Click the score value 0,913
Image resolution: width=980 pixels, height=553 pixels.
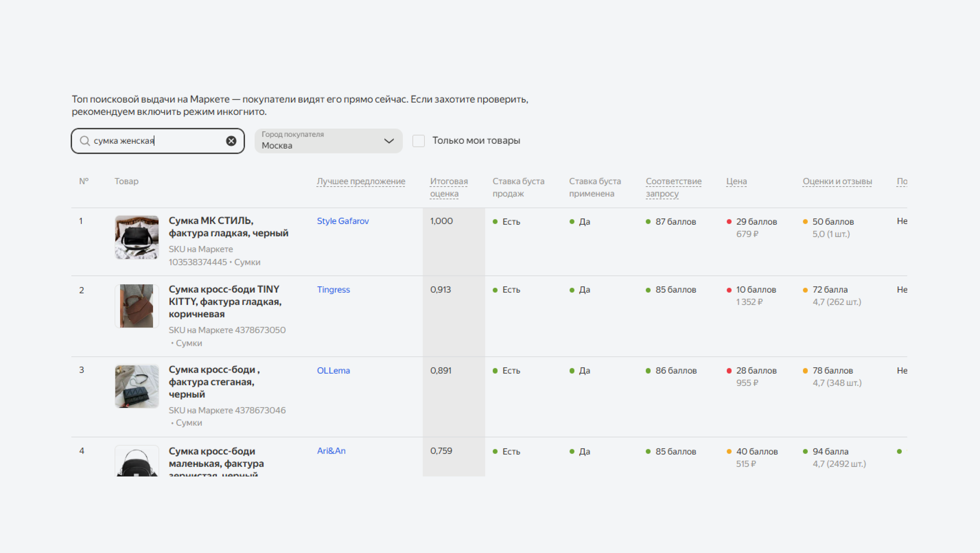click(x=441, y=290)
